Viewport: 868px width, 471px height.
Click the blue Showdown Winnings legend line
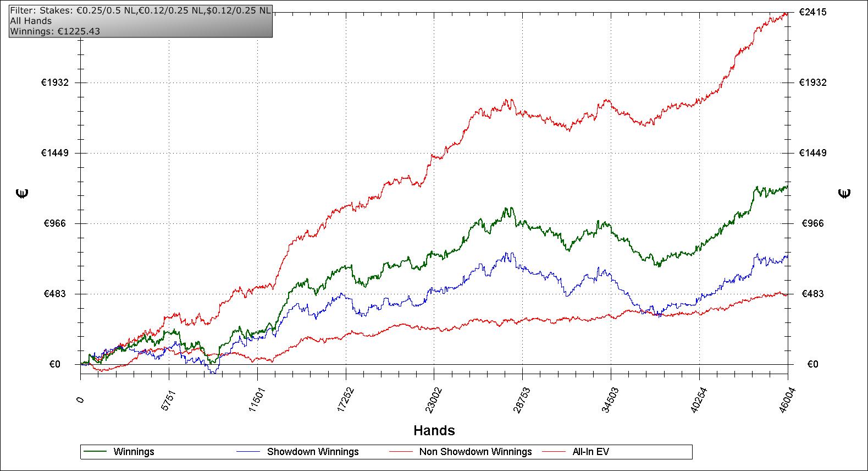click(x=247, y=452)
